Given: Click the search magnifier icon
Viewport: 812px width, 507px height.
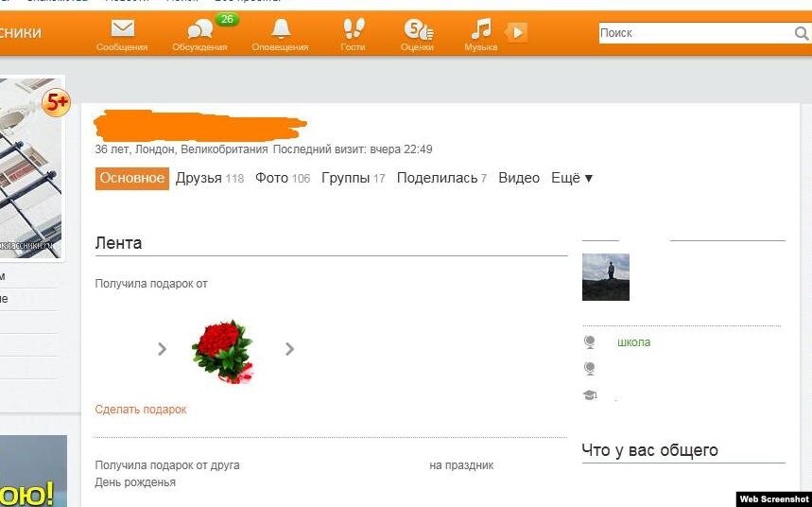Looking at the screenshot, I should pos(801,33).
